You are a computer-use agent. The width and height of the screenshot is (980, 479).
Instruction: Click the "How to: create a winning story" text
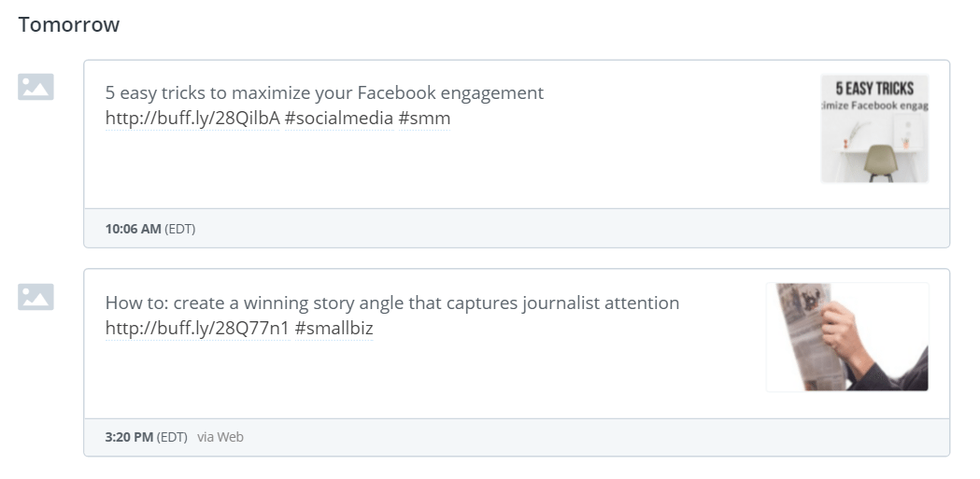(391, 303)
